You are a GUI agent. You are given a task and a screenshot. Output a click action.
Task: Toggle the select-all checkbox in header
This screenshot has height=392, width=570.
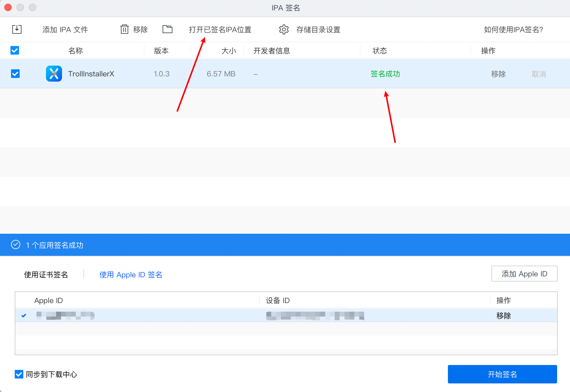pos(15,50)
